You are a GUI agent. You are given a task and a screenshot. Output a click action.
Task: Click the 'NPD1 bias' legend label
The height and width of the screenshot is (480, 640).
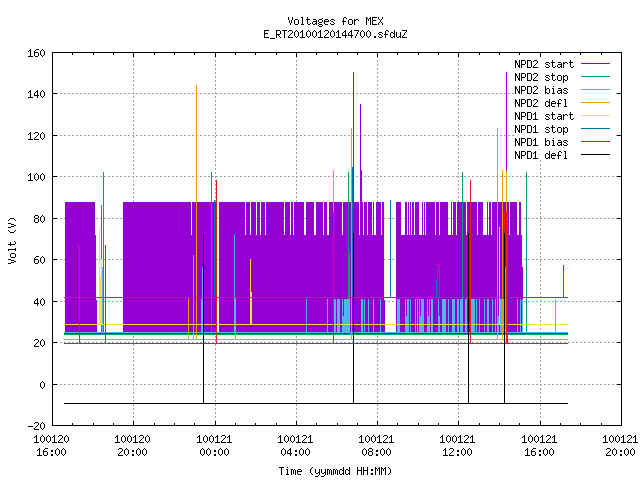tap(541, 142)
